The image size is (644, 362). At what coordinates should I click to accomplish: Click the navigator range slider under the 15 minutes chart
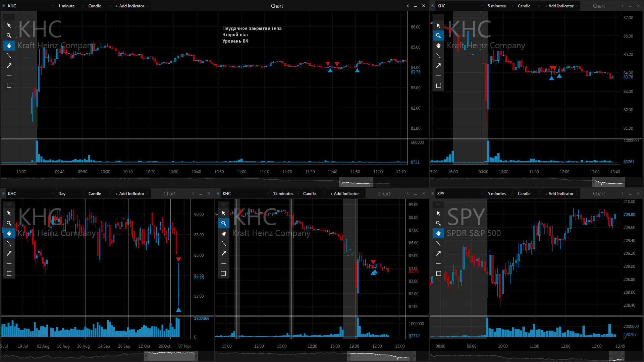pos(381,356)
